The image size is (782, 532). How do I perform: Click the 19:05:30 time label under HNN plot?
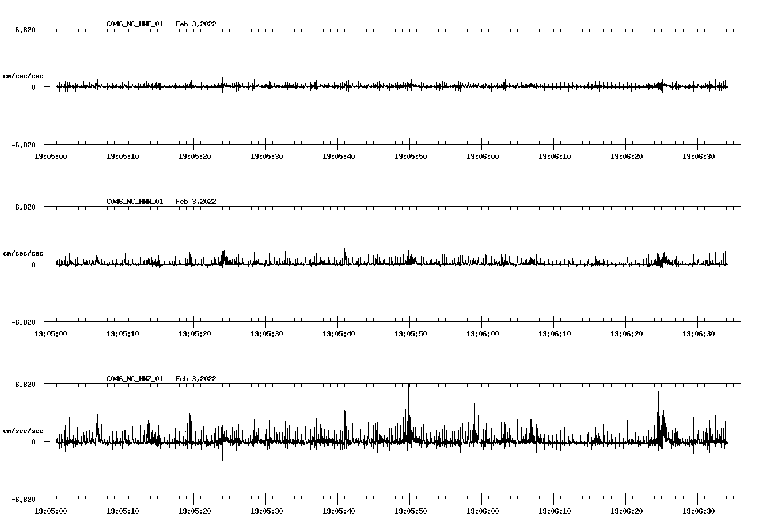pos(267,333)
